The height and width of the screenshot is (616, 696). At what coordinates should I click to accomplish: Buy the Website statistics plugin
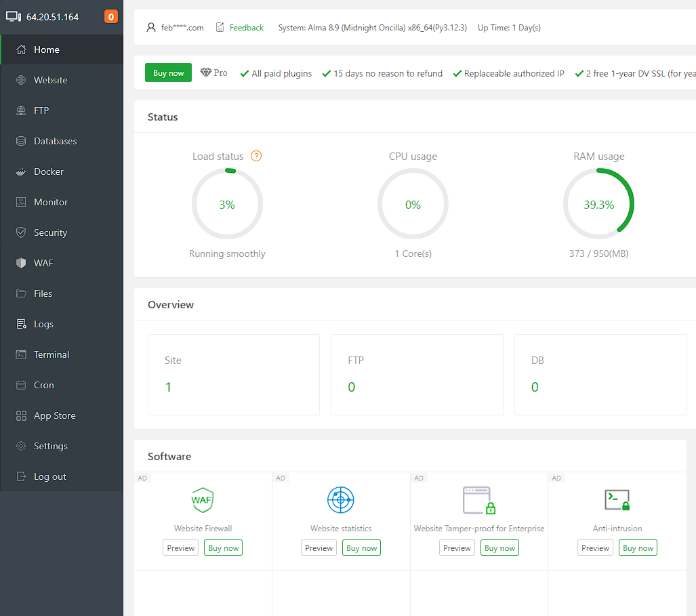coord(361,548)
